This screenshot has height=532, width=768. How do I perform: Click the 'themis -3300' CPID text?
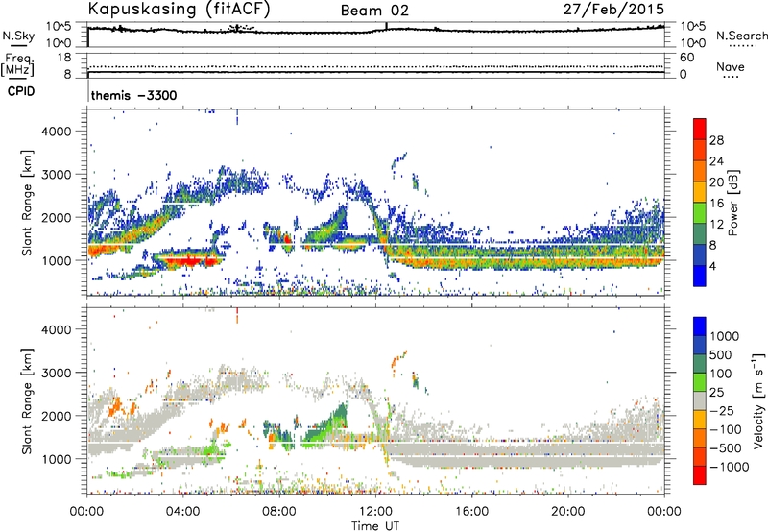133,95
